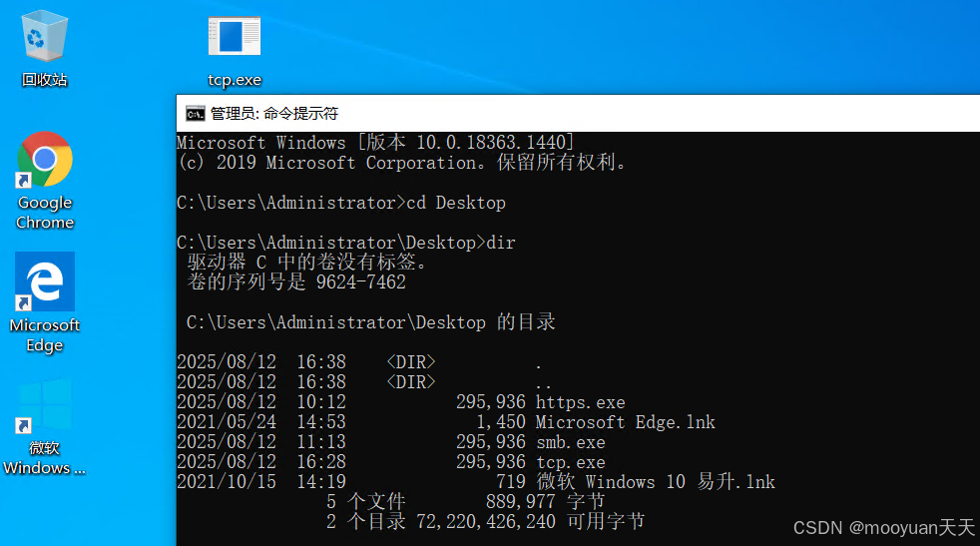980x546 pixels.
Task: Click the single-dot <DIR> listing row
Action: pyautogui.click(x=359, y=362)
